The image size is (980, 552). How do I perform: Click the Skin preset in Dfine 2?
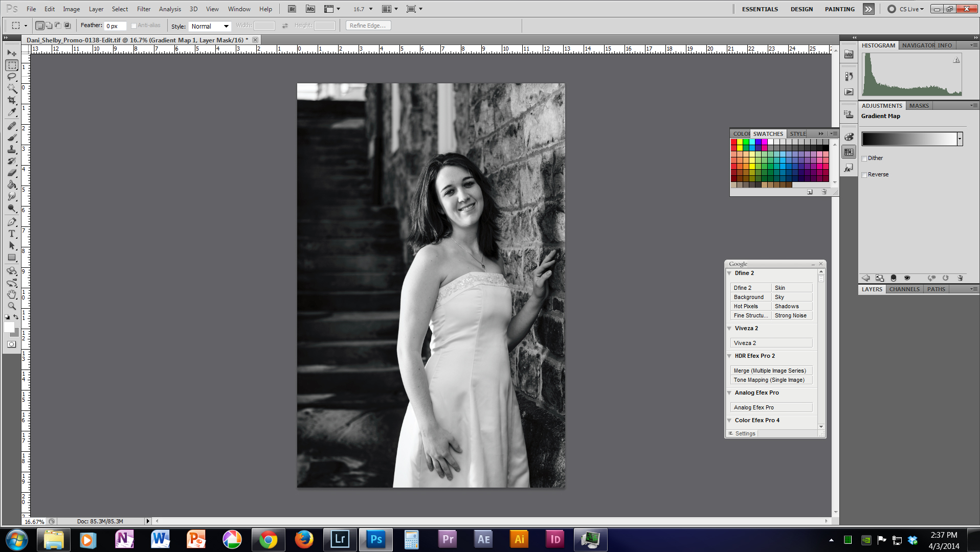tap(792, 288)
